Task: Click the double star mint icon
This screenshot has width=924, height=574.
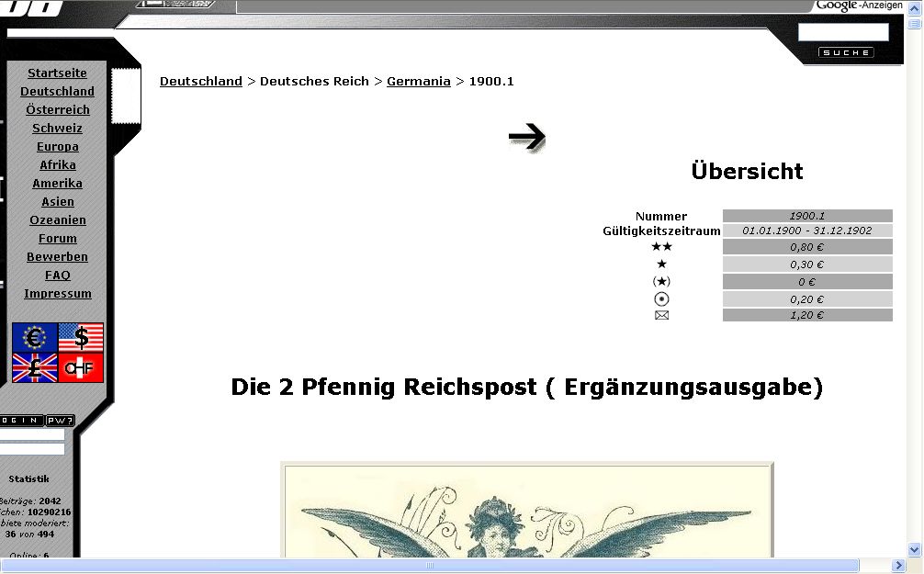Action: [661, 247]
